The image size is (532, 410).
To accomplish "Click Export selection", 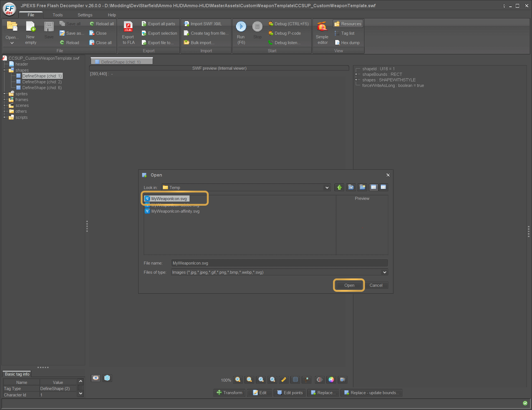I will coord(159,33).
